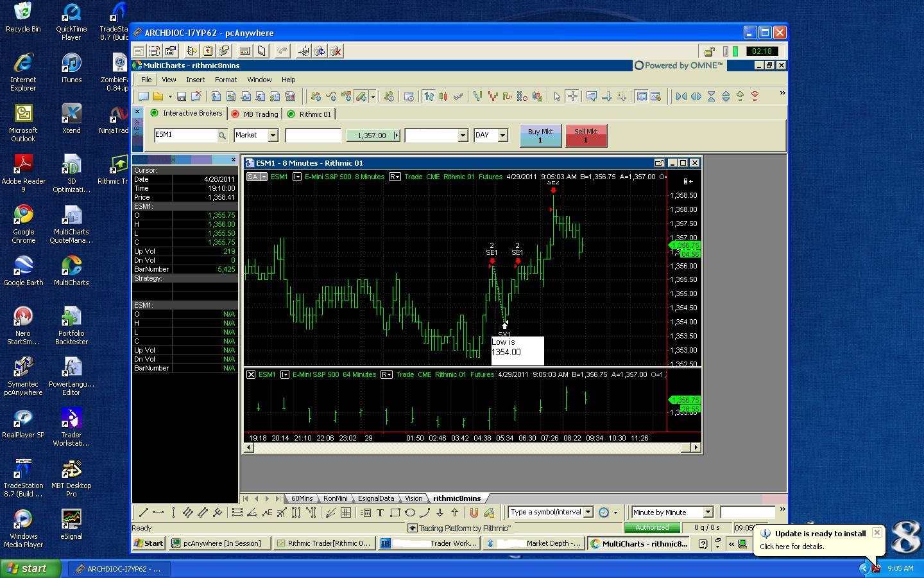Select the Ellipse drawing tool

409,512
